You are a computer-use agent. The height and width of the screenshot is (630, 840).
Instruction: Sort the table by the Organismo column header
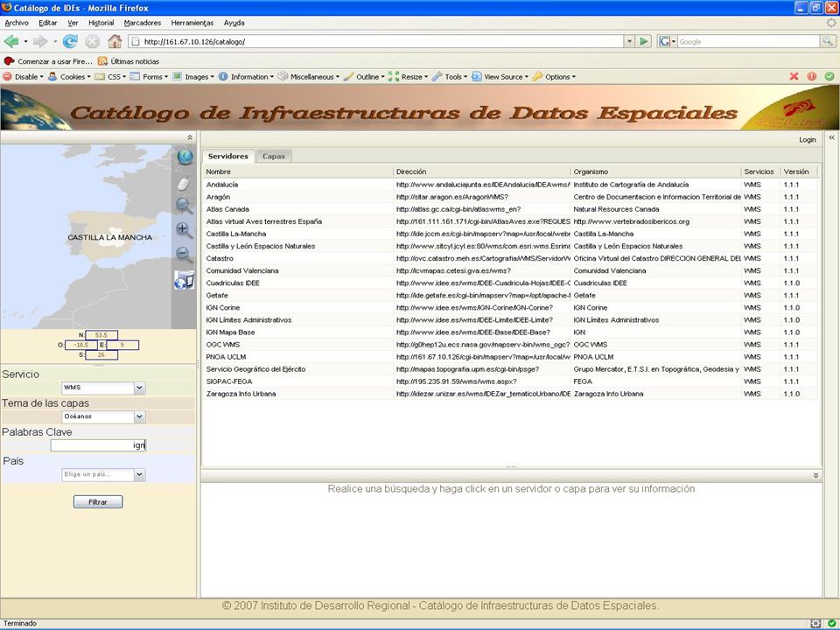656,171
